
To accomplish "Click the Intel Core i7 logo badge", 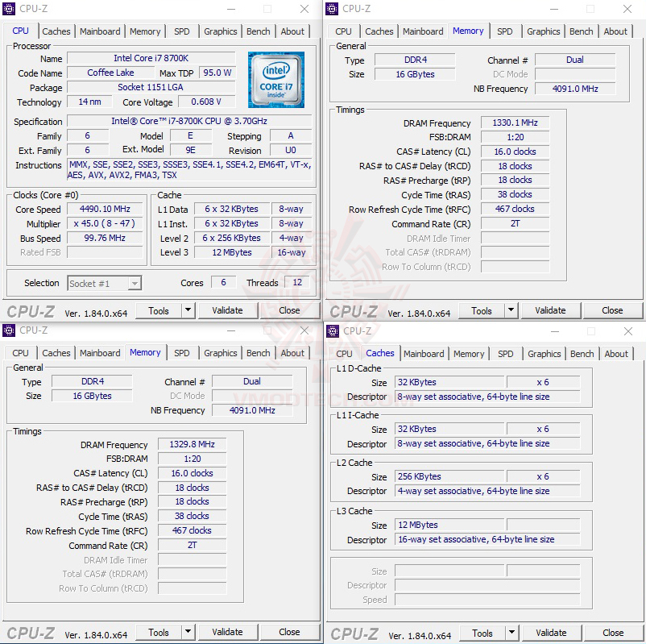I will tap(276, 80).
